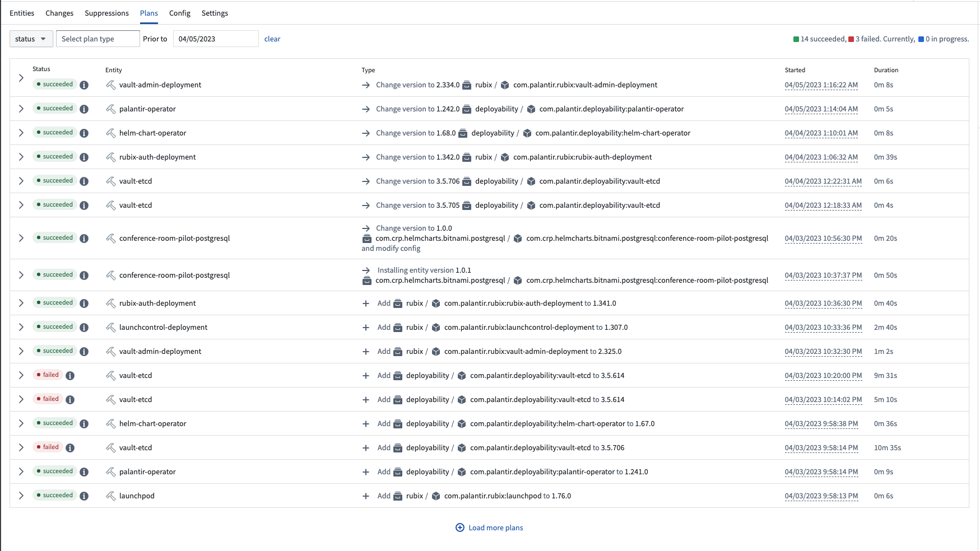Click the succeeded badge on launchpod row

54,495
